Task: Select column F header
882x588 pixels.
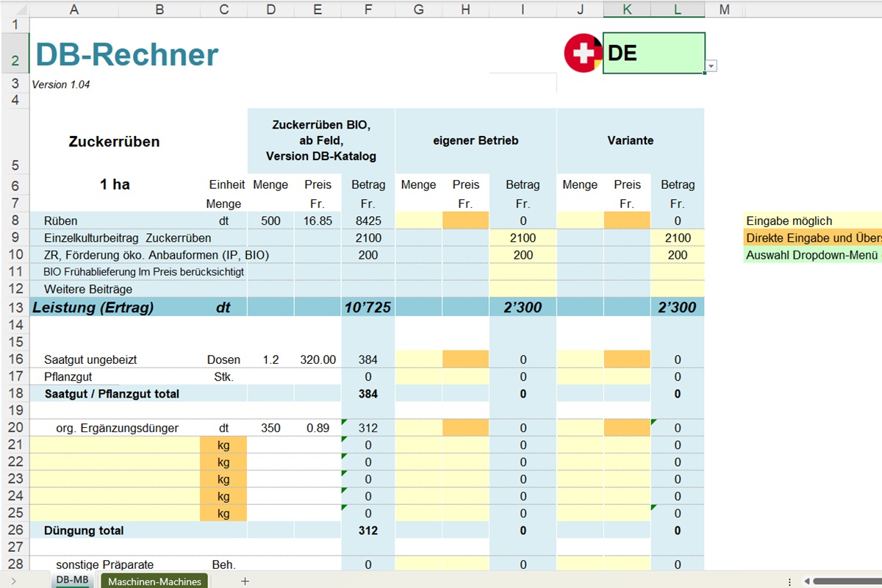Action: point(367,9)
